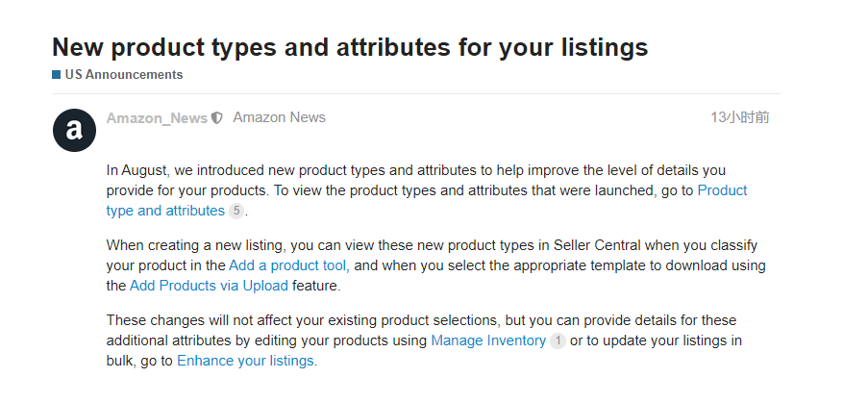Image resolution: width=868 pixels, height=403 pixels.
Task: Go to the 'Manage Inventory' link
Action: (x=488, y=340)
